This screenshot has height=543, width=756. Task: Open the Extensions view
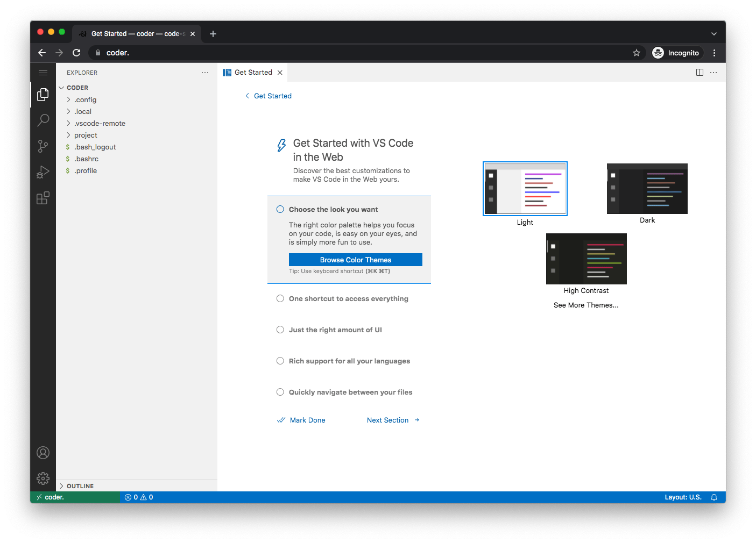pyautogui.click(x=43, y=198)
